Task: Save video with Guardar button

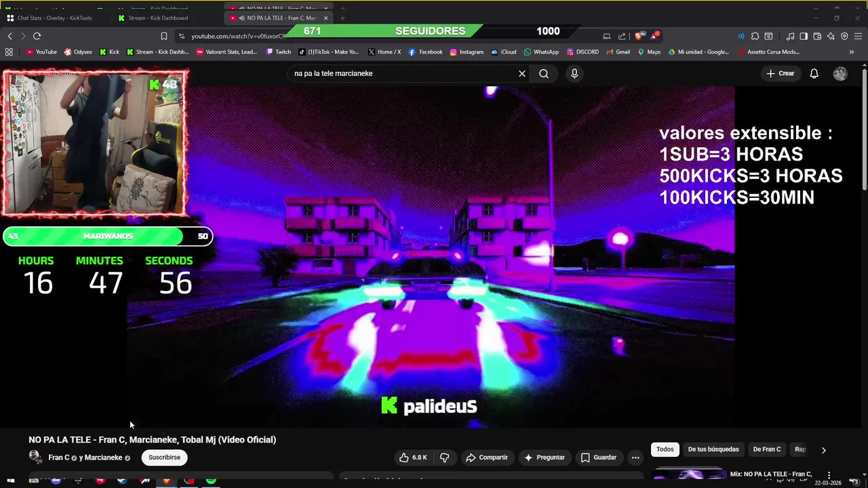Action: pos(599,457)
